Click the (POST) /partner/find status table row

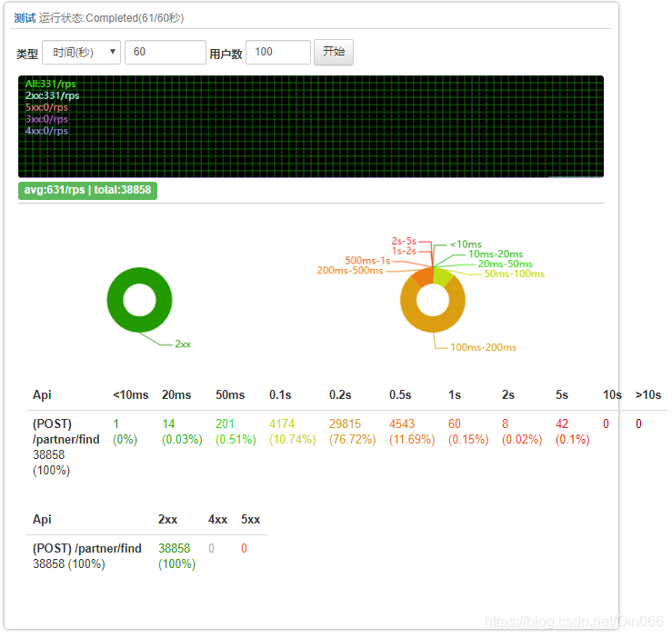[x=147, y=556]
